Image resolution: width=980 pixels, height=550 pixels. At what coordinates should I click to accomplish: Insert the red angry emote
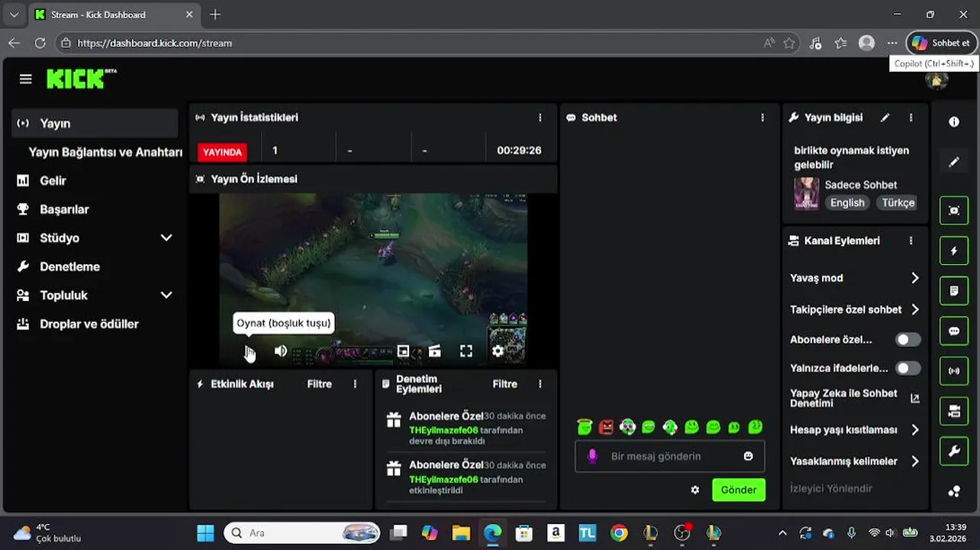point(606,427)
